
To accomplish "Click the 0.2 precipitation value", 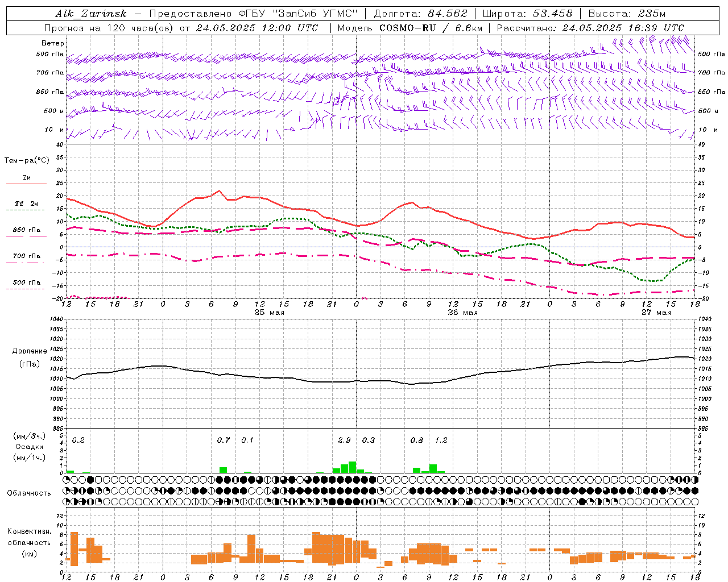I will (x=78, y=440).
